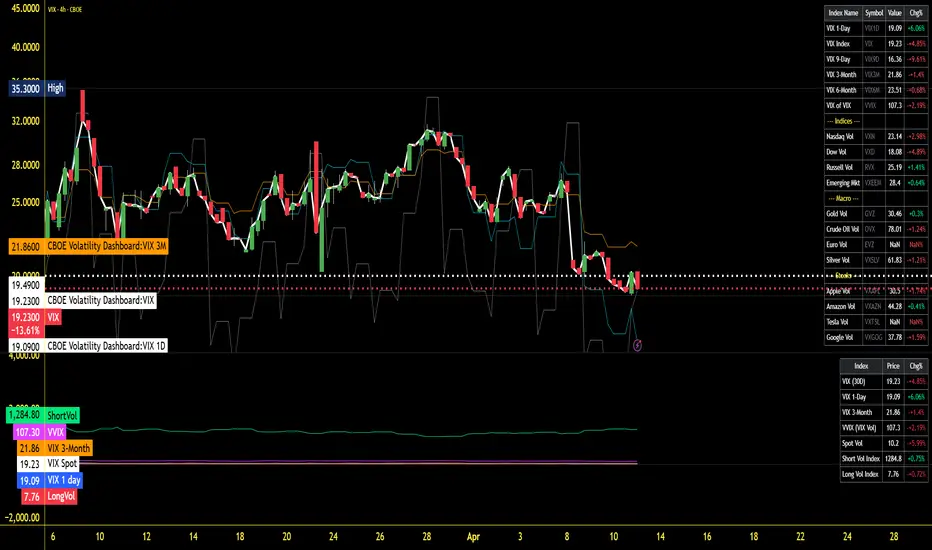This screenshot has width=932, height=550.
Task: Click 'VIX 6-Month' row in dashboard table
Action: 876,90
